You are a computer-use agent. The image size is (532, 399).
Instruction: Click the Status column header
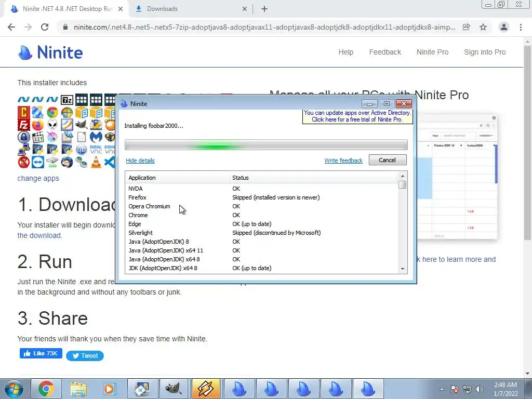313,178
